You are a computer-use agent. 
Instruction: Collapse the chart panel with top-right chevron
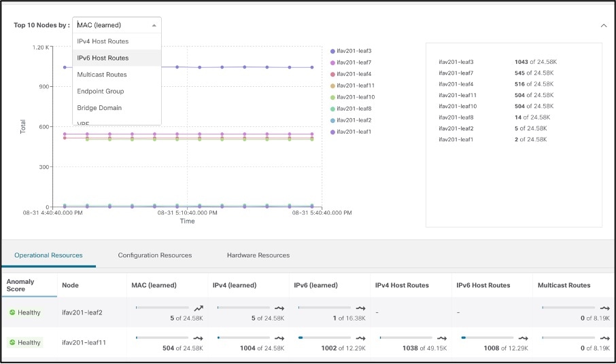pos(604,26)
